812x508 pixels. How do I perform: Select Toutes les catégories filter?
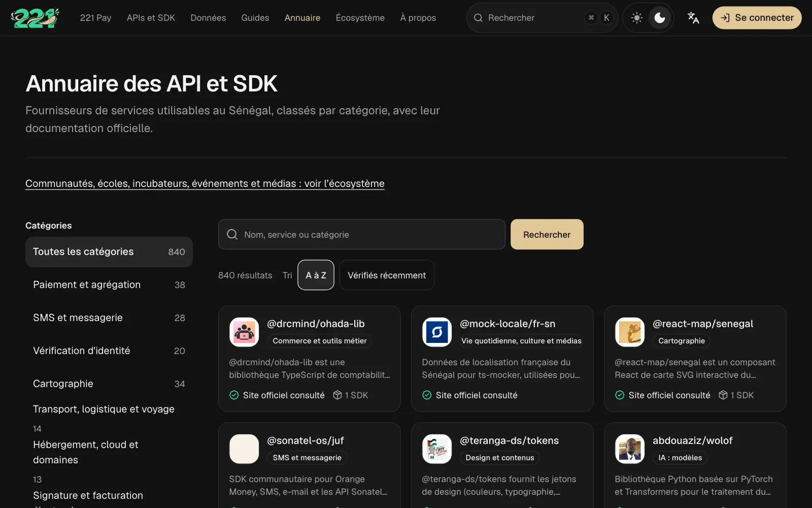point(109,252)
